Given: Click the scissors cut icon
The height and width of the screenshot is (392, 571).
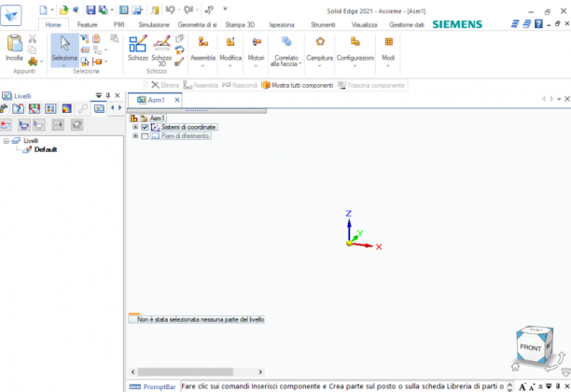Looking at the screenshot, I should 33,38.
